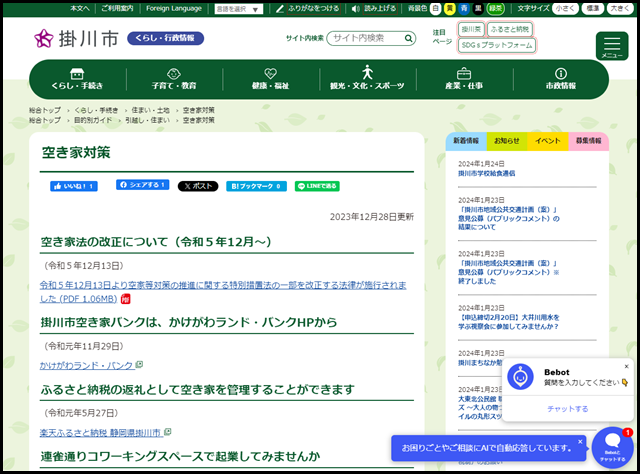Open the 言語を選択 language dropdown
The image size is (640, 474).
click(239, 9)
